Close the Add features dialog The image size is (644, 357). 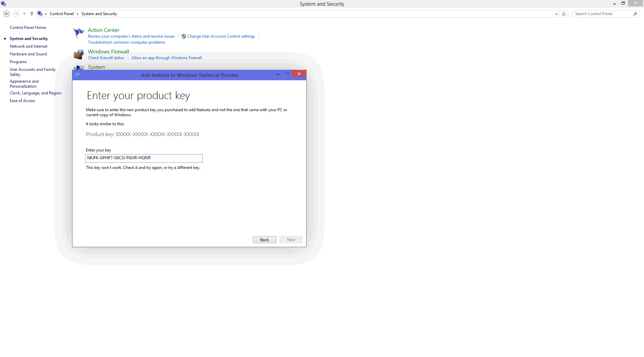pos(299,74)
